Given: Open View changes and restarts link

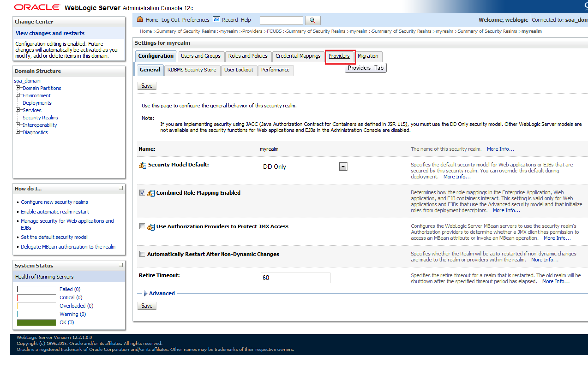Looking at the screenshot, I should (50, 33).
